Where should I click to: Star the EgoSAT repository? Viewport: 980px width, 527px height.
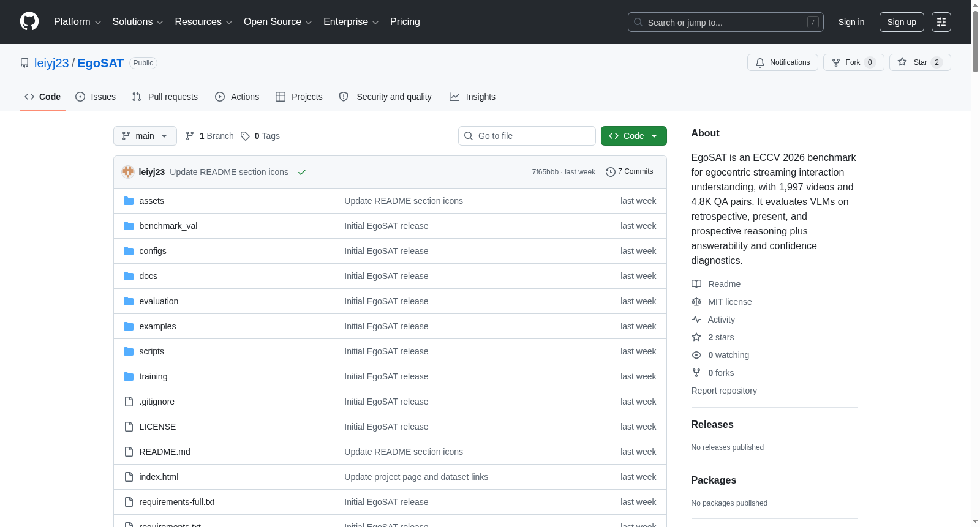click(920, 62)
